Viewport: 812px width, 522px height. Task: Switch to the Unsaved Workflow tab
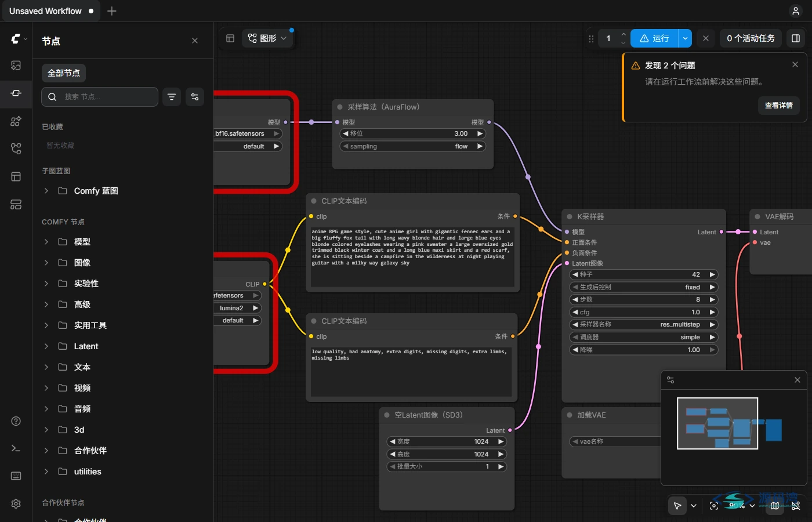51,11
